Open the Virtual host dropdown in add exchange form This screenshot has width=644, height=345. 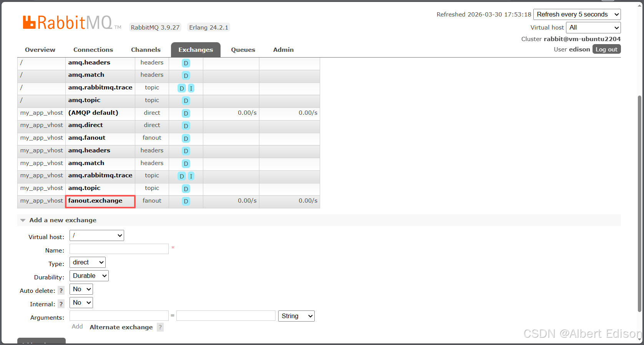coord(97,235)
